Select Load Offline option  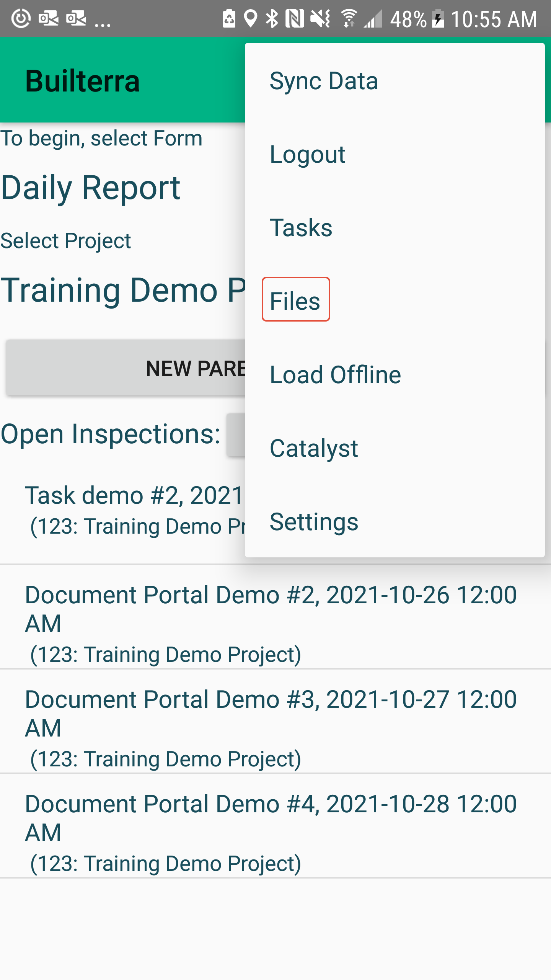[395, 374]
